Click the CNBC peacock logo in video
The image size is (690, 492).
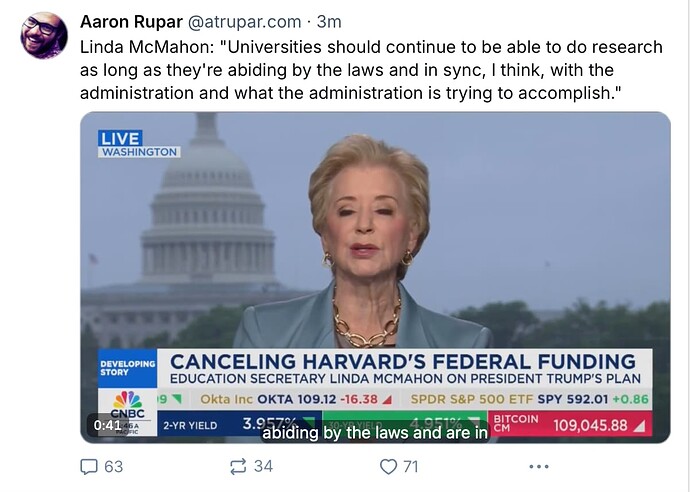click(x=128, y=405)
